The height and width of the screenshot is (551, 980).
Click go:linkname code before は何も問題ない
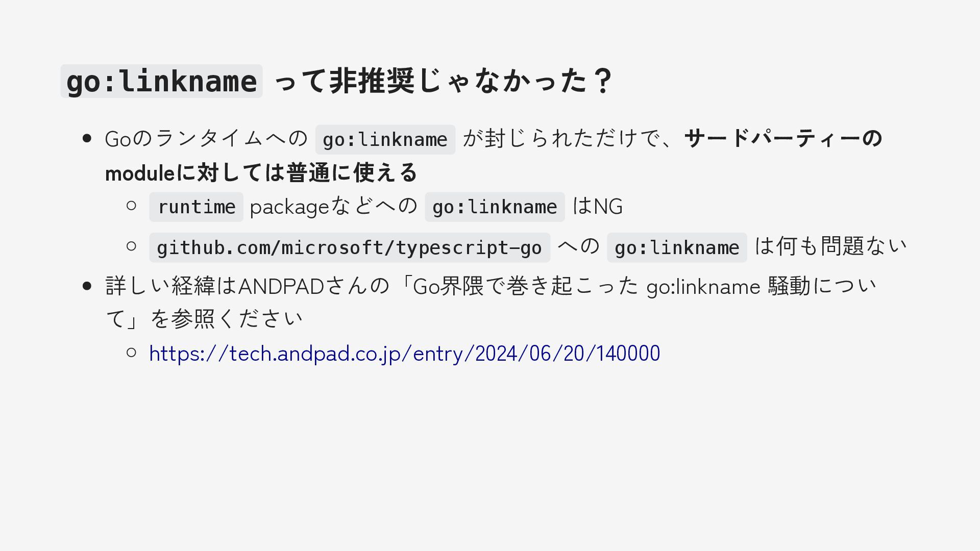[676, 248]
